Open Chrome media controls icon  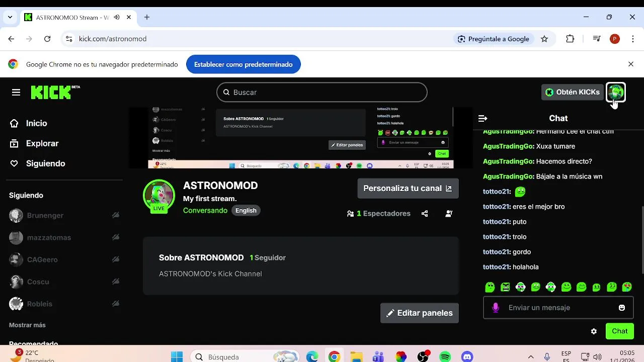(x=596, y=39)
